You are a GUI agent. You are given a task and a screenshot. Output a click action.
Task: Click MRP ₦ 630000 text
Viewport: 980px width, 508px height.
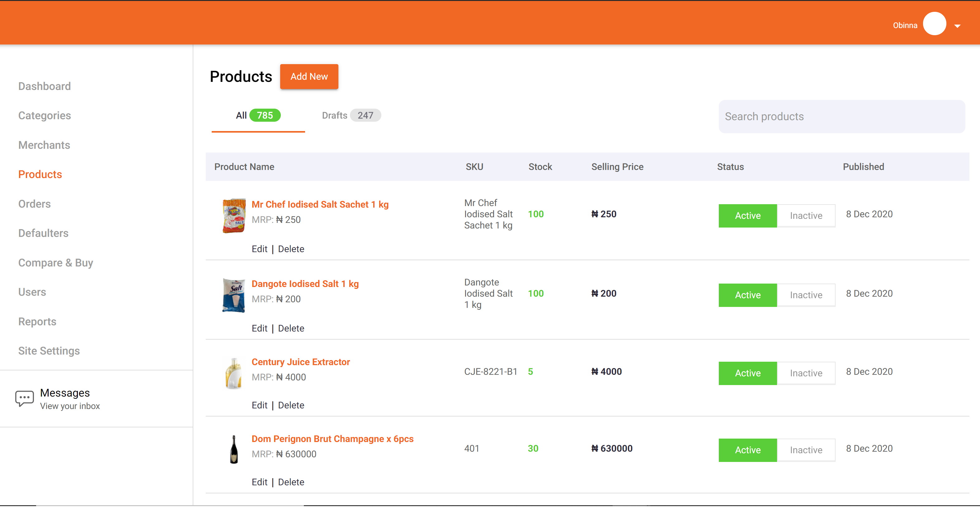coord(284,454)
